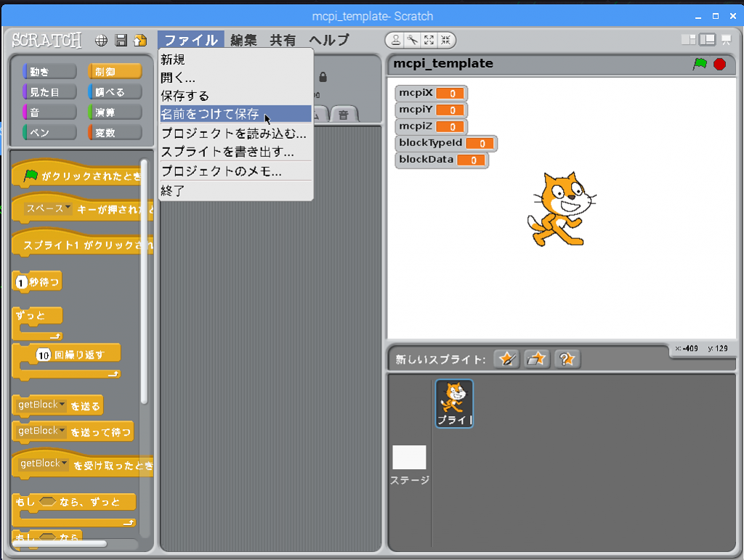
Task: Choose 終了 from the file menu
Action: [x=236, y=190]
